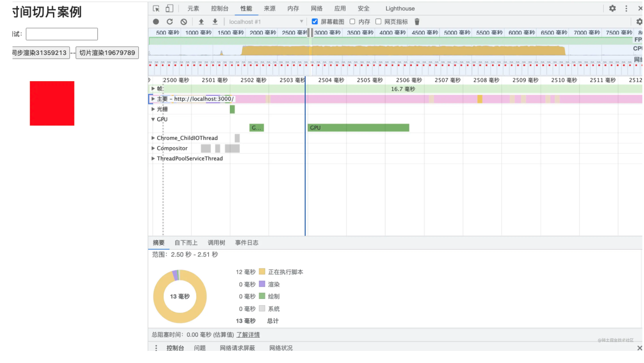Click the 切片渲染19679789 button
The image size is (644, 363).
point(107,53)
